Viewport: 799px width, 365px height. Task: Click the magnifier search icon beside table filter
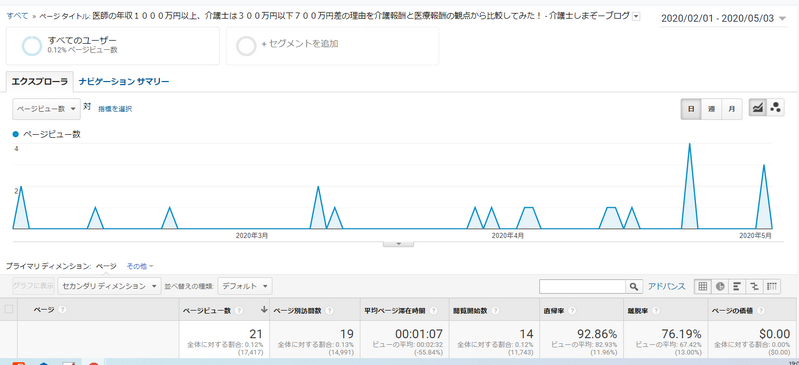click(x=633, y=286)
